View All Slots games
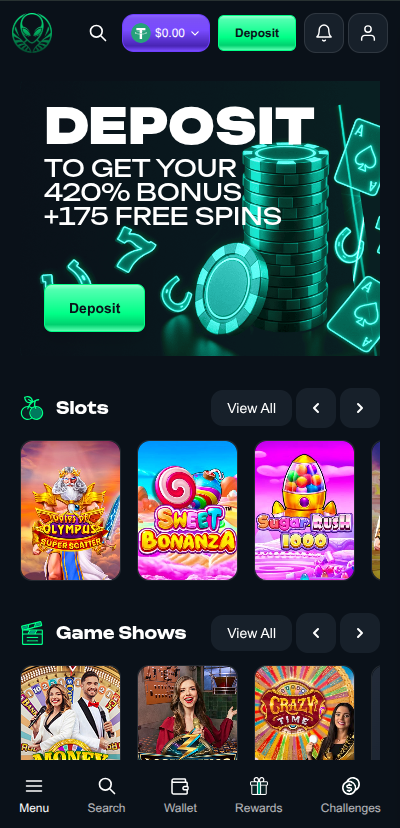 (252, 408)
